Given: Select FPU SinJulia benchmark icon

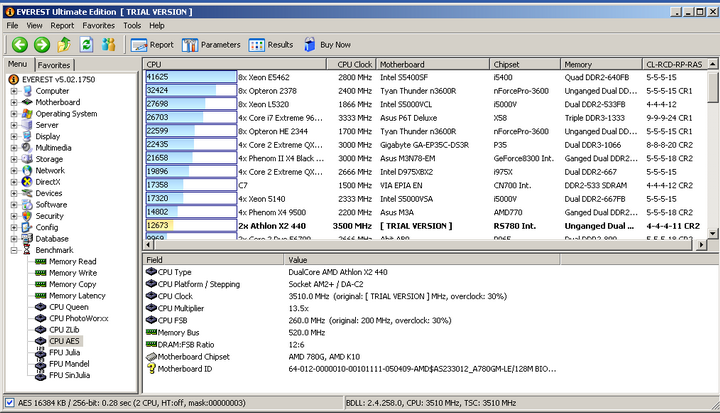Looking at the screenshot, I should 41,375.
